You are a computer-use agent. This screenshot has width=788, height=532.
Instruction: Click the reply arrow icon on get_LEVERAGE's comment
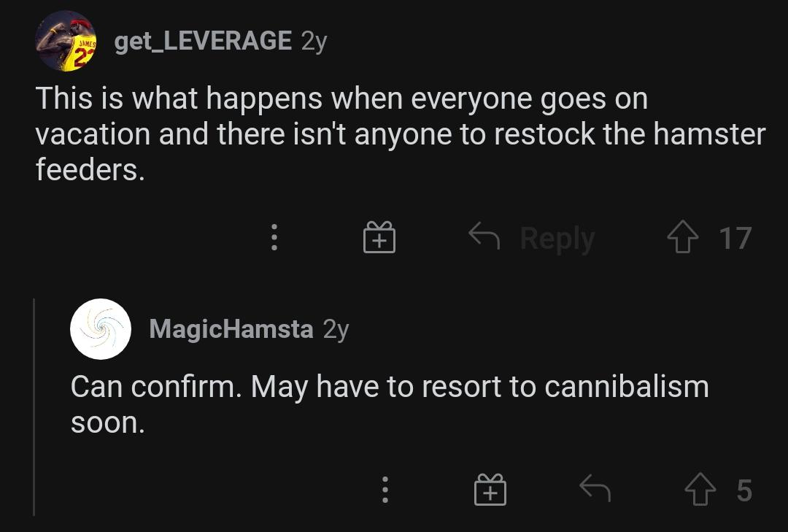point(483,235)
